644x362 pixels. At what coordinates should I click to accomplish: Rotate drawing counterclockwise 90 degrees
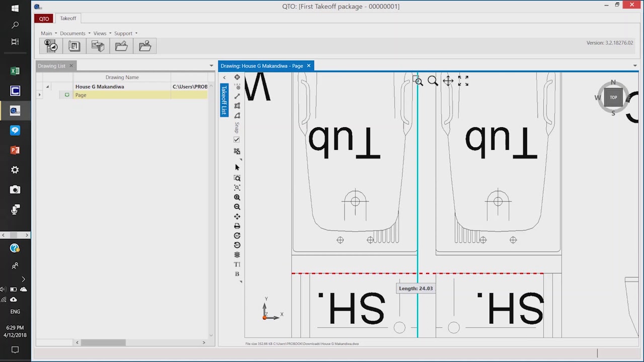coord(237,245)
